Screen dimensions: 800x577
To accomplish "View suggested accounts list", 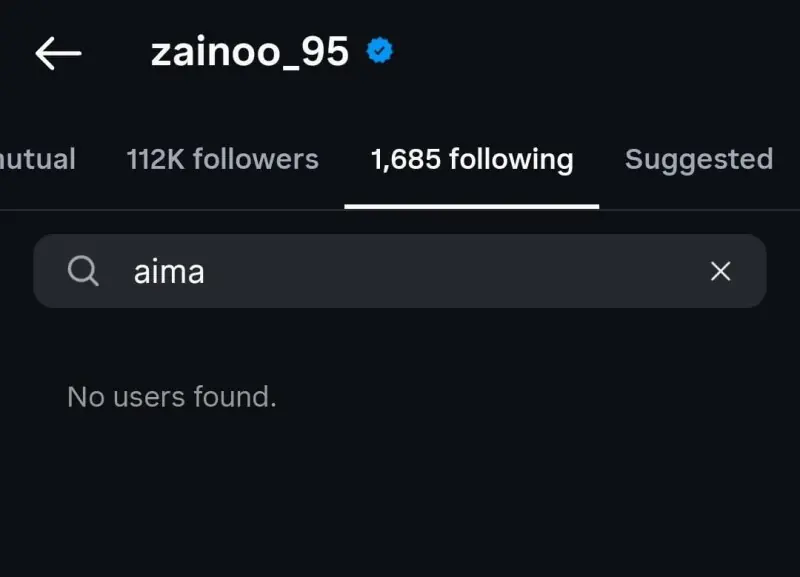I will point(698,159).
